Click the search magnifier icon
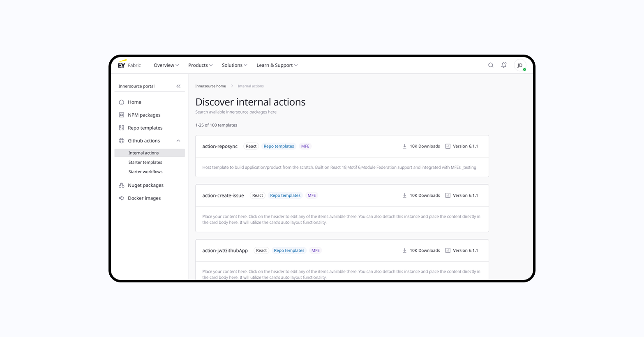The height and width of the screenshot is (337, 644). 491,65
